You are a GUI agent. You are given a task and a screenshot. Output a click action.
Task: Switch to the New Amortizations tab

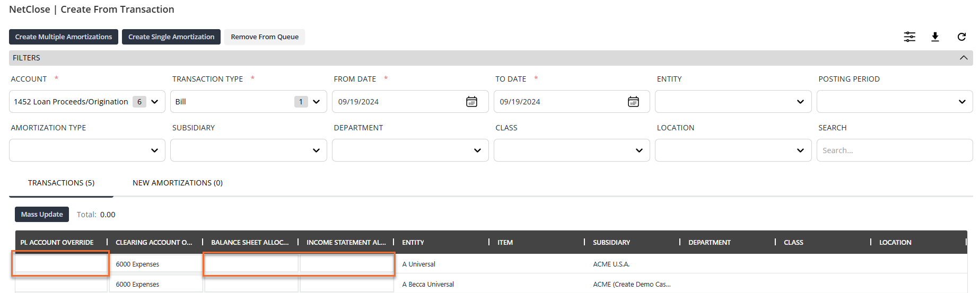tap(177, 183)
